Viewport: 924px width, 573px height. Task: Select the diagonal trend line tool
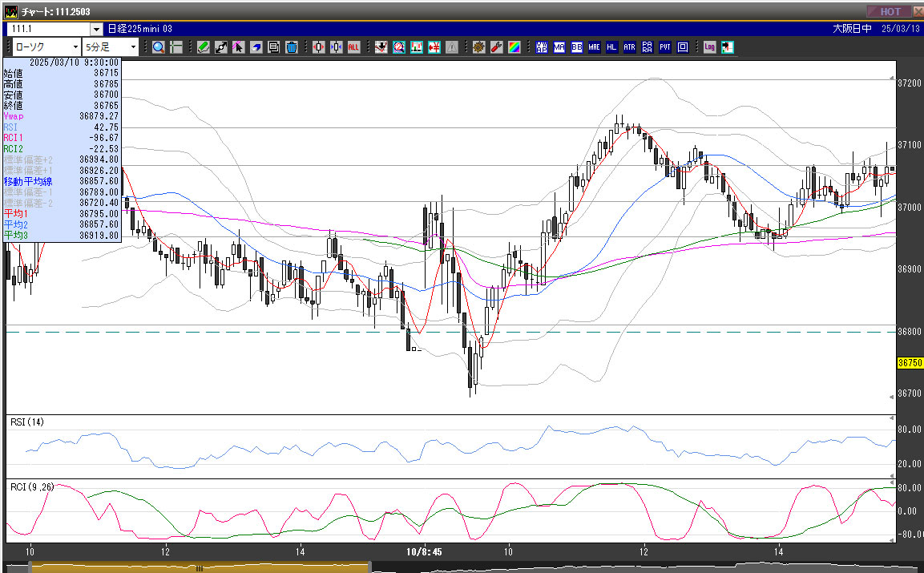point(221,47)
